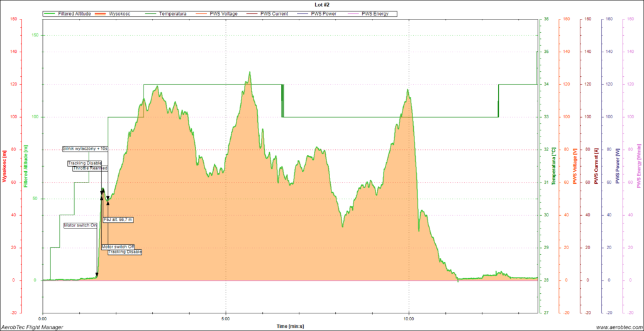The image size is (644, 331).
Task: Open the www.aerobtec.com link
Action: (617, 327)
